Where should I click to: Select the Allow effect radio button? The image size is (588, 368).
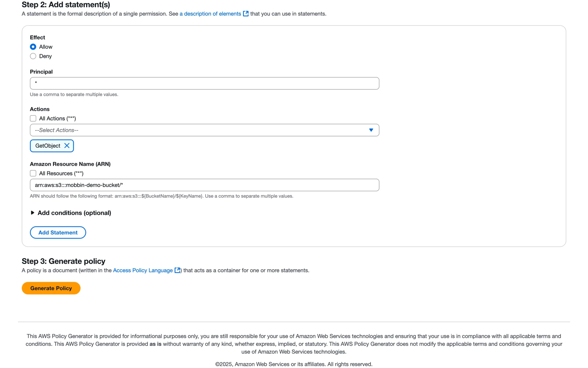click(x=33, y=47)
